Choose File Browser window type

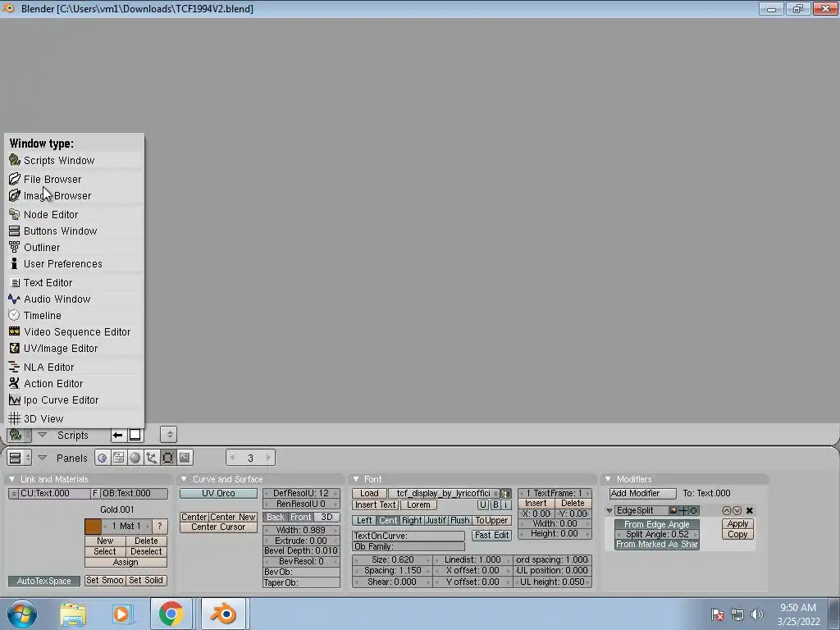pos(75,179)
